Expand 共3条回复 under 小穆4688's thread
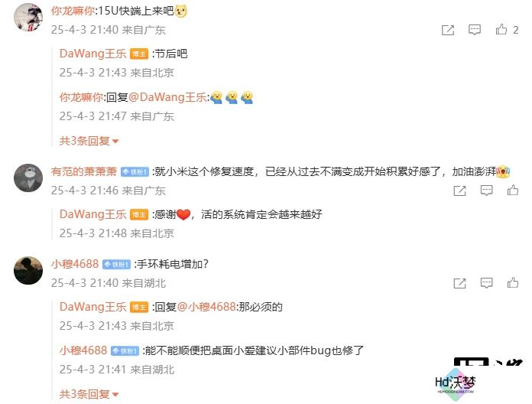Viewport: 532px width, 404px height. click(x=89, y=394)
